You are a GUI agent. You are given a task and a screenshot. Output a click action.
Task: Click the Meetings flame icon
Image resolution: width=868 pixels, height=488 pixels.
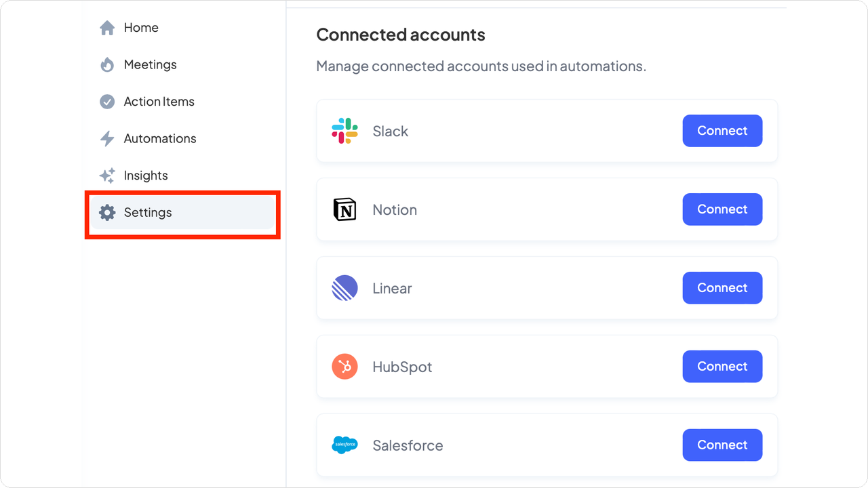(x=107, y=65)
